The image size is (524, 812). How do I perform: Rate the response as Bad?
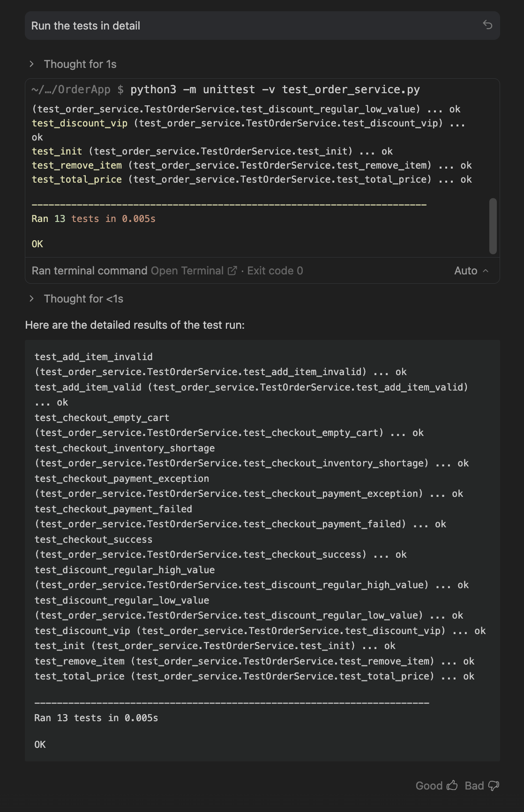click(474, 785)
